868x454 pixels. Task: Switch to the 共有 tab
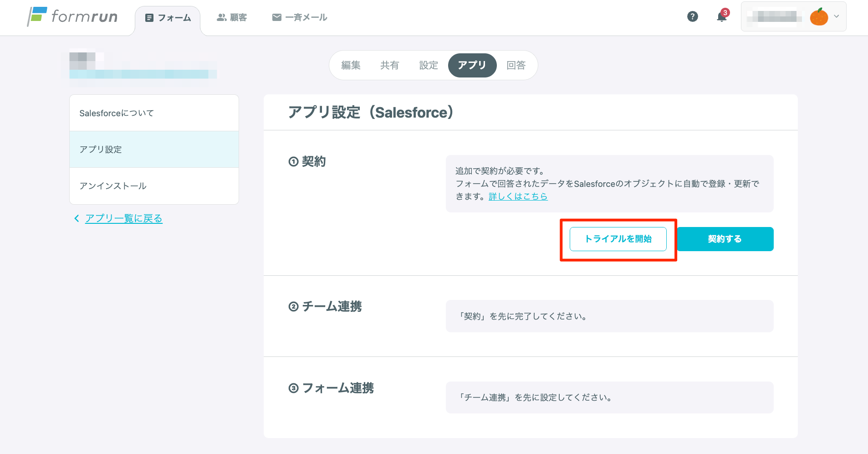click(389, 65)
